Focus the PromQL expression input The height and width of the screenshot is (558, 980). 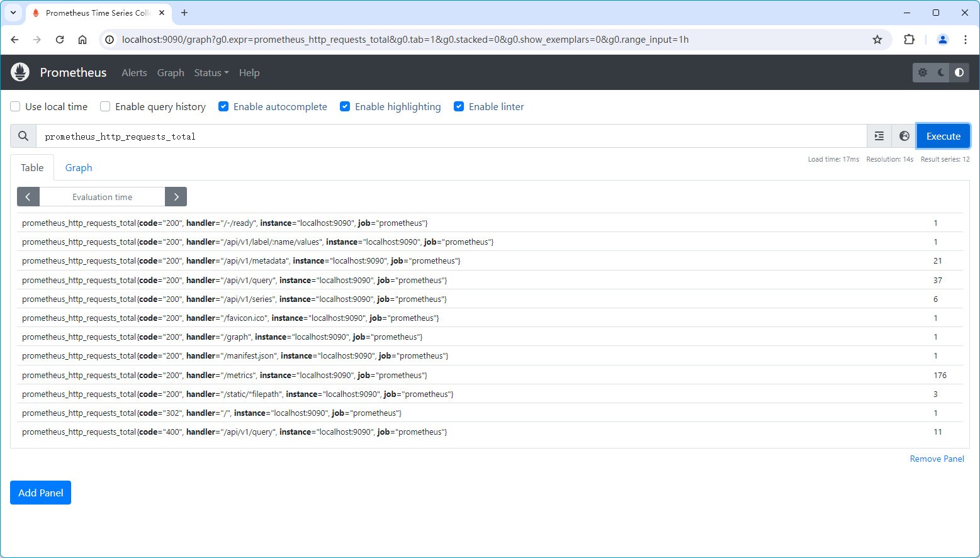point(451,136)
